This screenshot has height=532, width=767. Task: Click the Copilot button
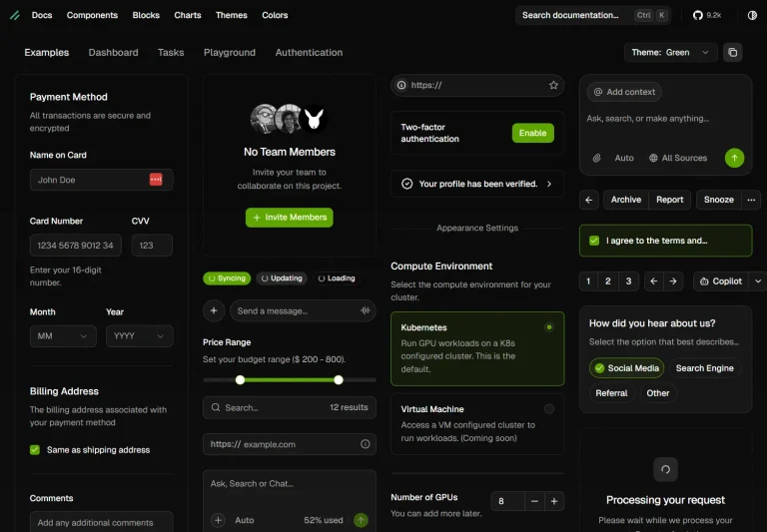721,281
